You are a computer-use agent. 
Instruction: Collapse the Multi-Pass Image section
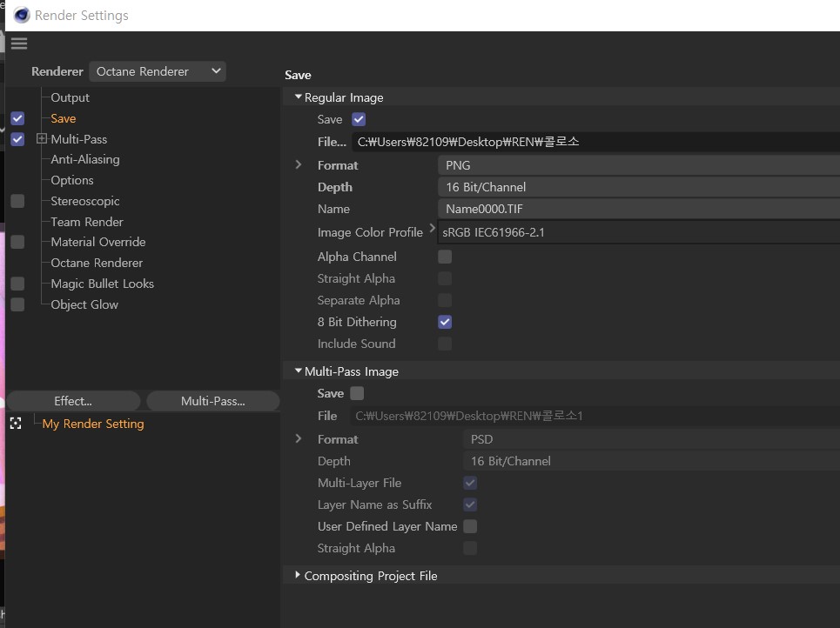[299, 371]
